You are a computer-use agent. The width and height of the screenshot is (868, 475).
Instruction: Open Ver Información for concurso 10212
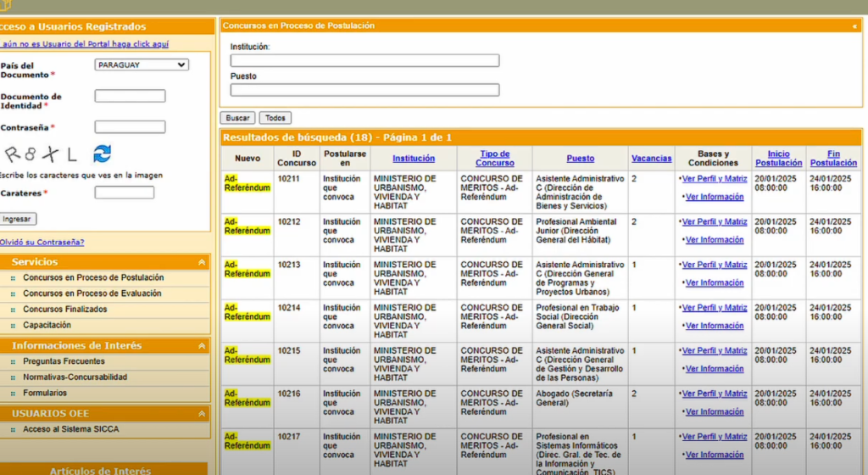(x=715, y=240)
